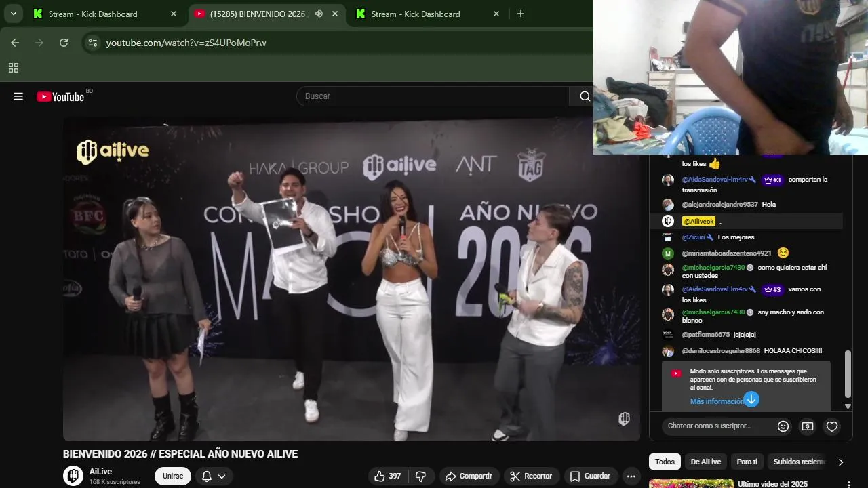Click the Unirse join button
This screenshot has height=488, width=868.
[173, 476]
